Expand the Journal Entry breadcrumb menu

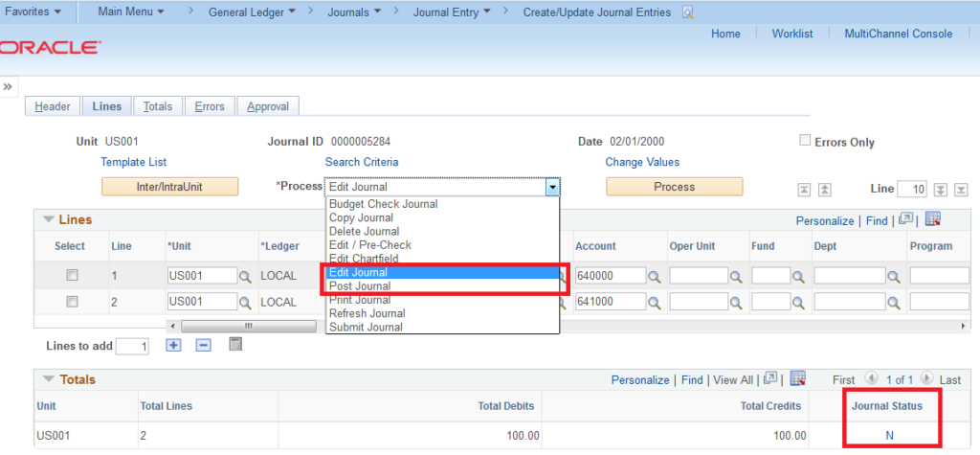click(x=452, y=12)
